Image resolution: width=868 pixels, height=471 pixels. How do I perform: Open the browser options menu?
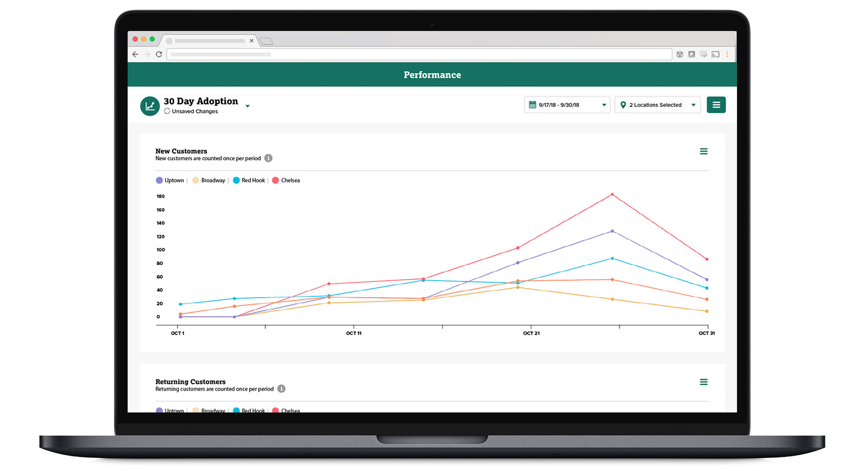pos(727,54)
